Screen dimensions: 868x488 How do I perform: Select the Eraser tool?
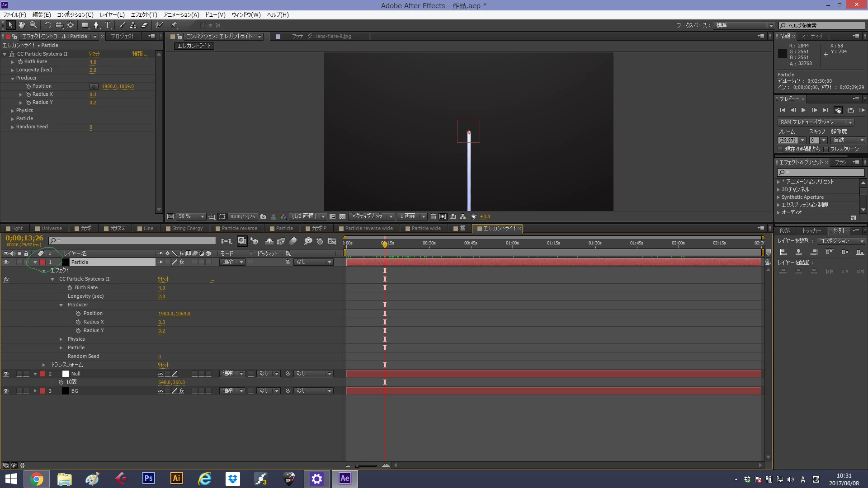click(145, 25)
